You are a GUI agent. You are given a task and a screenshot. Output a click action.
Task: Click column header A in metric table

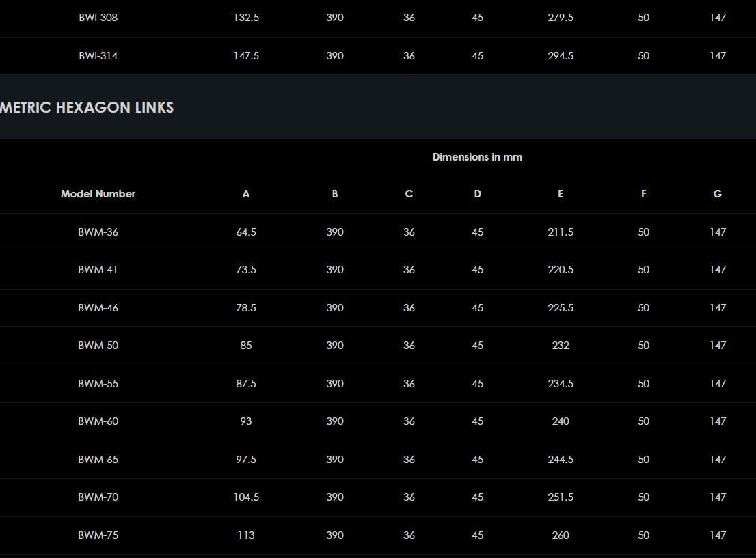point(246,194)
